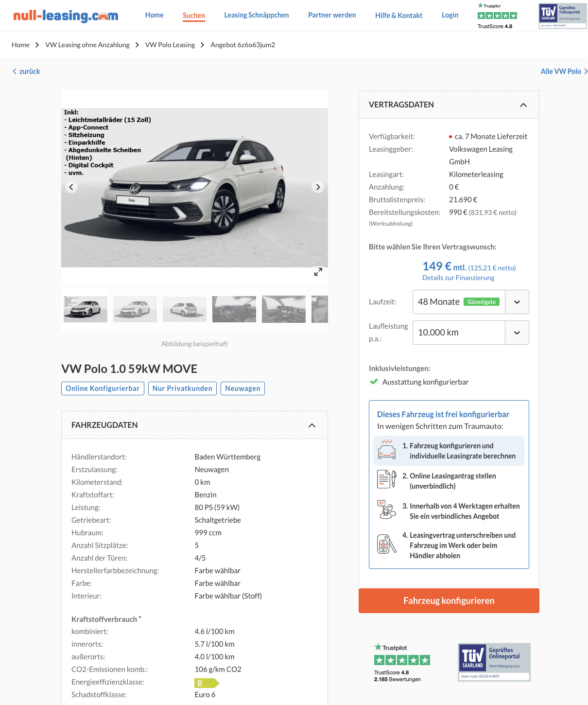Show the previous car image

coord(71,187)
